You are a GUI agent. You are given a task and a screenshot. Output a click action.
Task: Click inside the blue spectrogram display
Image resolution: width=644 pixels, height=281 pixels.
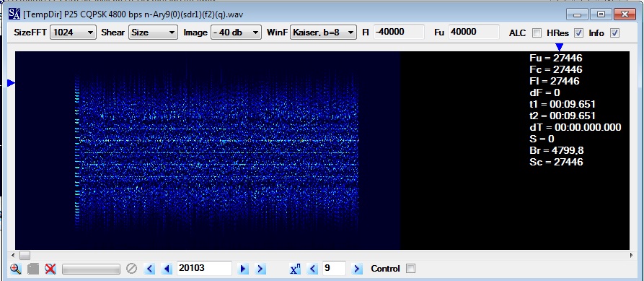coord(208,150)
